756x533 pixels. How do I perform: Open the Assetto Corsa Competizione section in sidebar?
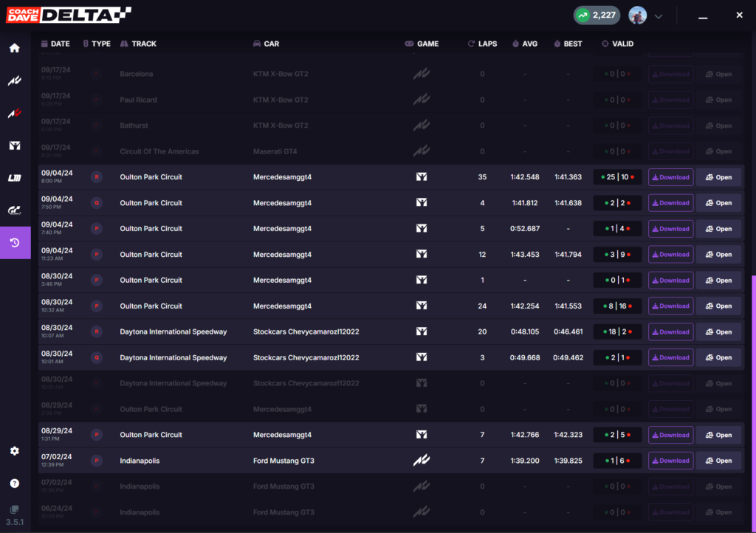15,80
